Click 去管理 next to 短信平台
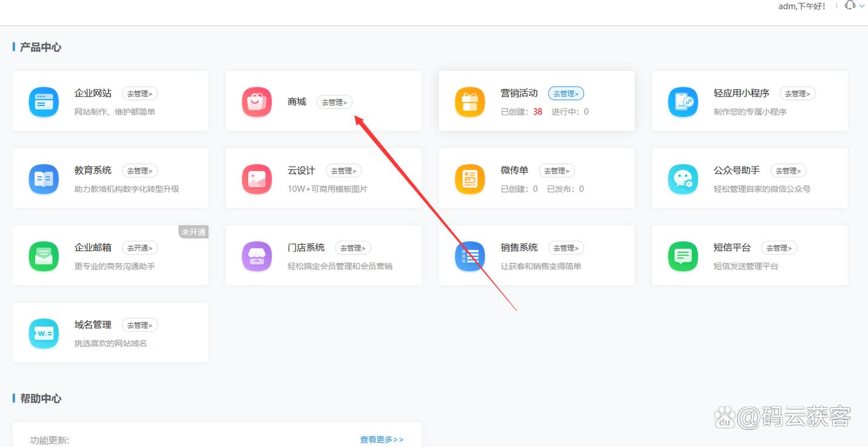 779,247
